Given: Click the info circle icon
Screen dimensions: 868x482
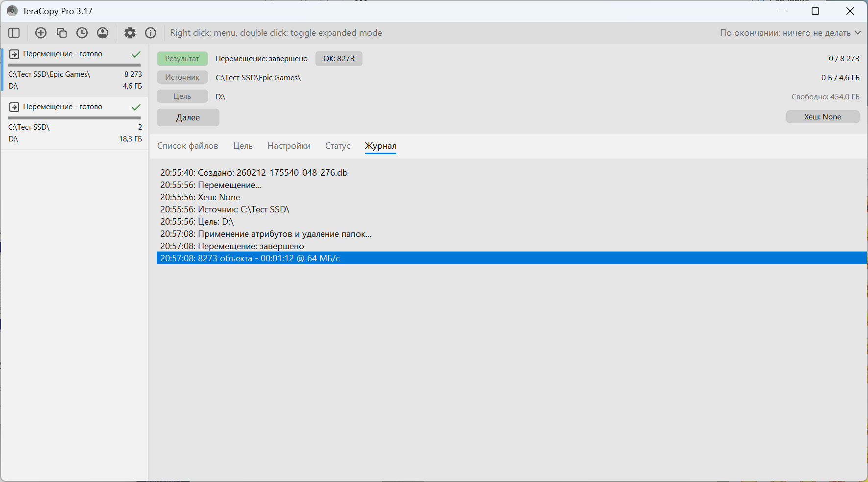Looking at the screenshot, I should [151, 33].
